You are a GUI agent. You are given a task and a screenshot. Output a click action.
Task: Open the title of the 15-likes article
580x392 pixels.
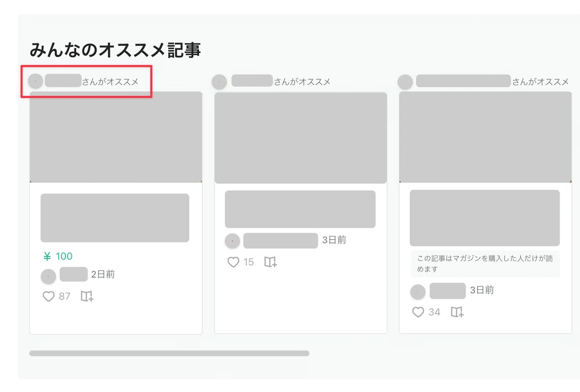pyautogui.click(x=300, y=209)
